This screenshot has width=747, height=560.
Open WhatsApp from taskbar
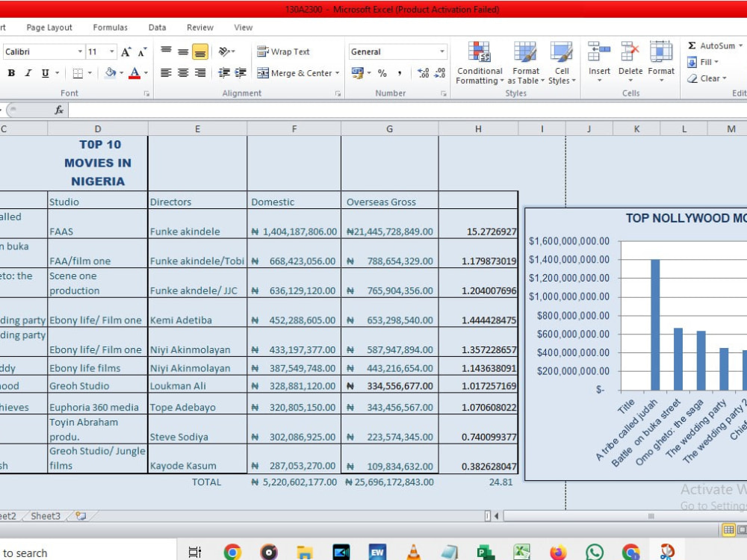click(x=595, y=553)
